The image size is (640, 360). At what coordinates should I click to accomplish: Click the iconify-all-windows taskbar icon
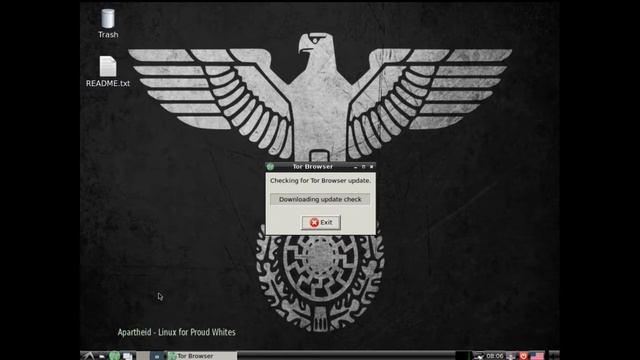[x=128, y=356]
